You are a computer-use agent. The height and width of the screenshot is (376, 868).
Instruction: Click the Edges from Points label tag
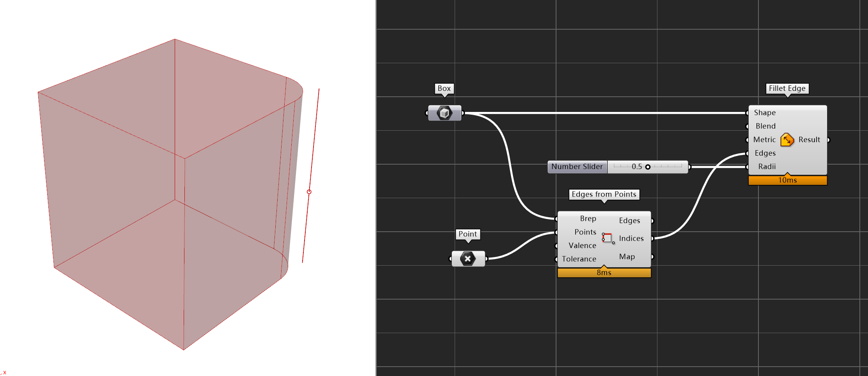pyautogui.click(x=604, y=194)
